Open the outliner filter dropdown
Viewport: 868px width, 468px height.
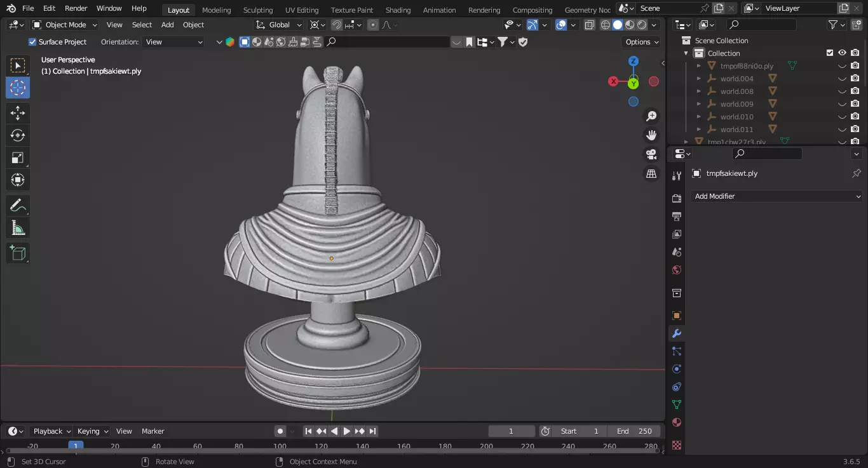[837, 25]
